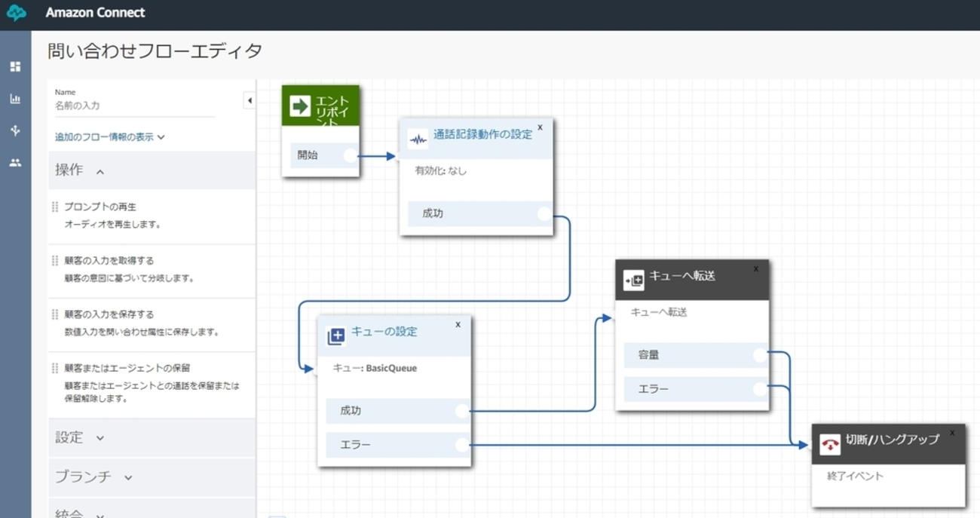Open the metrics bar chart sidebar icon

15,99
